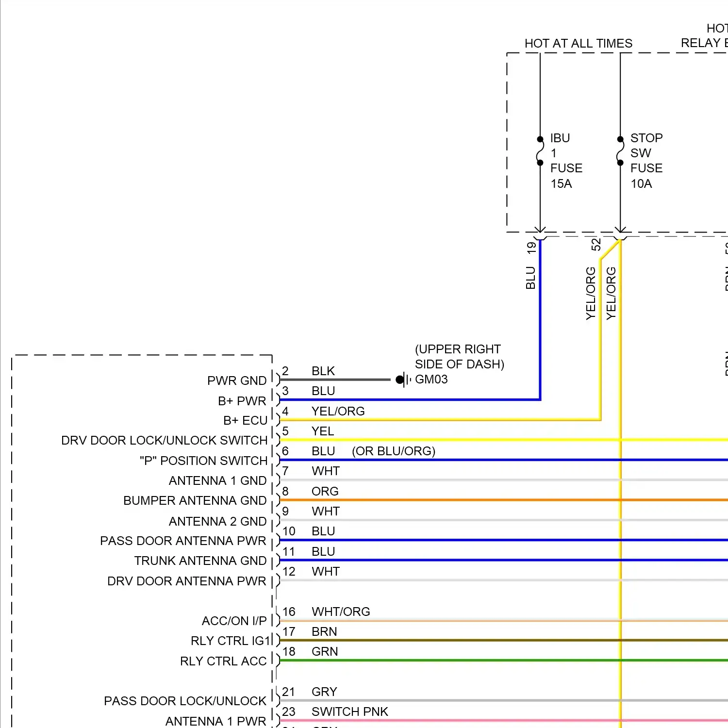This screenshot has width=728, height=728.
Task: Click the arrow connector at pin 52
Action: click(620, 231)
